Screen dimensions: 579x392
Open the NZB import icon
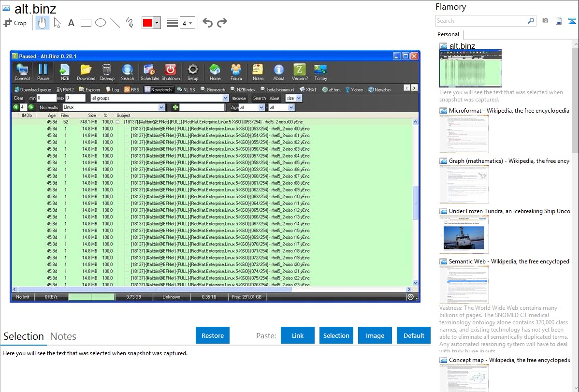(64, 72)
